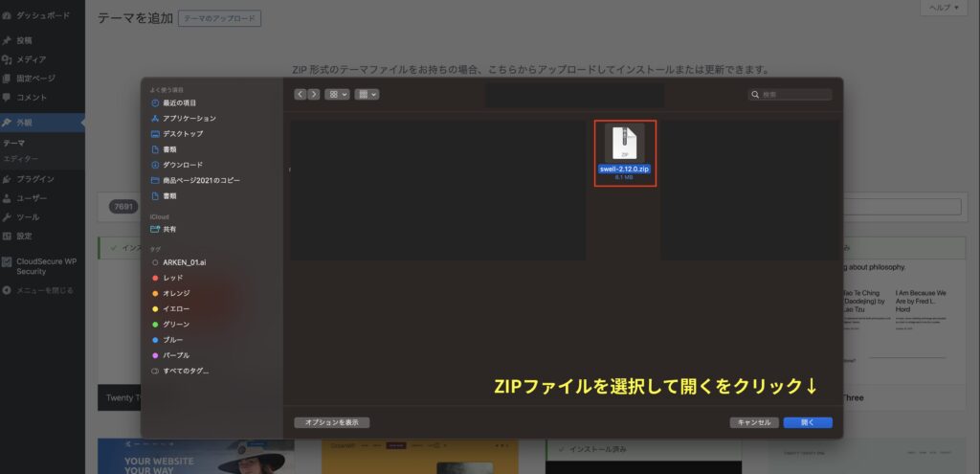Click テーマのアップロード button

[219, 18]
